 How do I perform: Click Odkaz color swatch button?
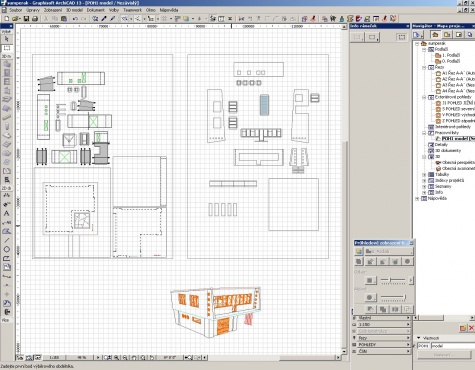(x=370, y=280)
